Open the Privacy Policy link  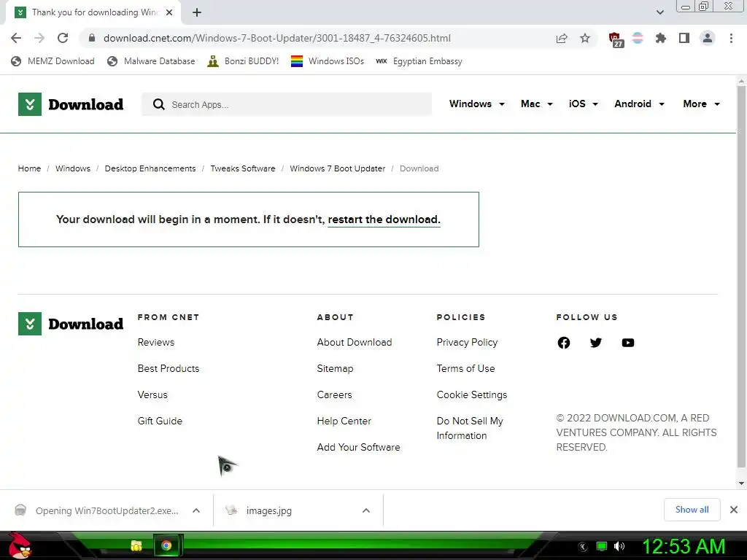click(467, 343)
